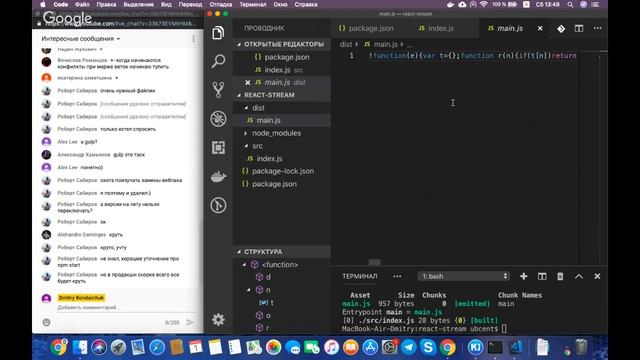This screenshot has width=640, height=360.
Task: Click the open changes diamond icon
Action: (x=561, y=29)
